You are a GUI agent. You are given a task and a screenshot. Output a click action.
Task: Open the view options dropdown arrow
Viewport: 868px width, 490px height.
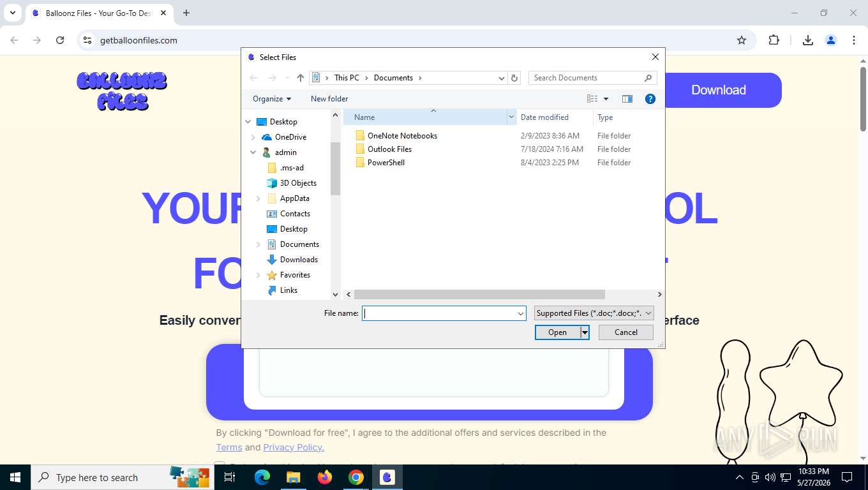[x=606, y=99]
